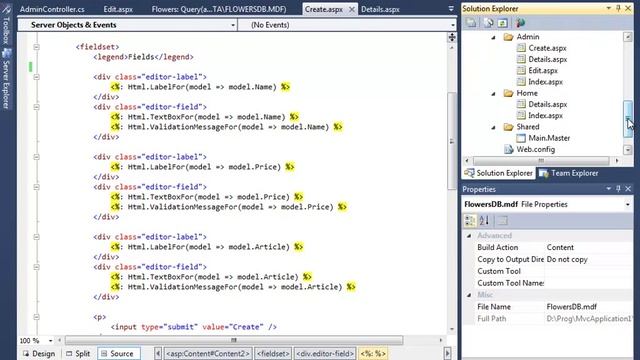Collapse the Admin folder
Image resolution: width=640 pixels, height=360 pixels.
click(493, 37)
